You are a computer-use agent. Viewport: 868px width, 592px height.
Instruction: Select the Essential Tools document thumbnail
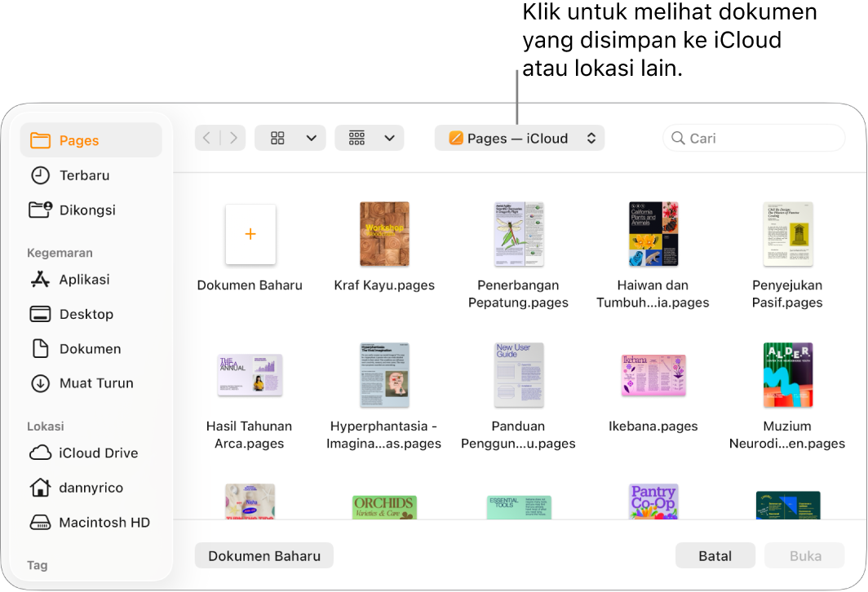click(519, 507)
